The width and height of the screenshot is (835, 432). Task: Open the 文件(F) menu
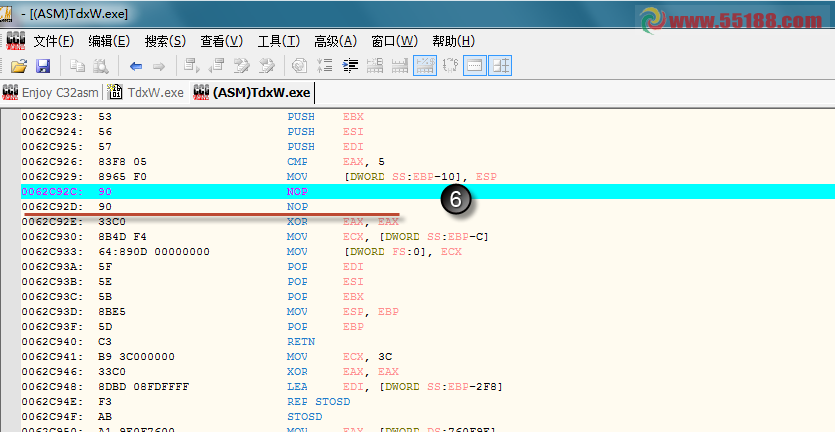54,41
